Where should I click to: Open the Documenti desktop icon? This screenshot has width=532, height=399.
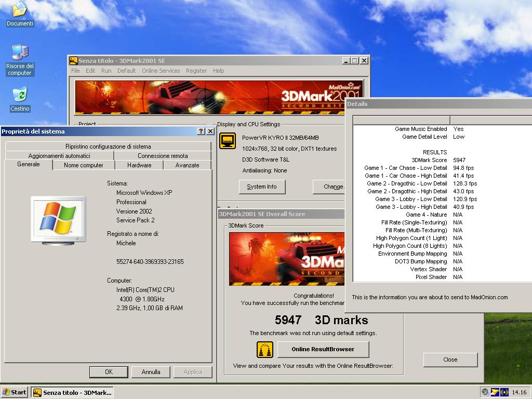(x=20, y=14)
